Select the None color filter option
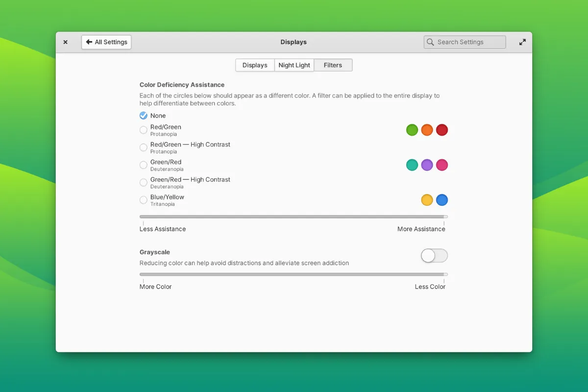The width and height of the screenshot is (588, 392). click(x=143, y=116)
